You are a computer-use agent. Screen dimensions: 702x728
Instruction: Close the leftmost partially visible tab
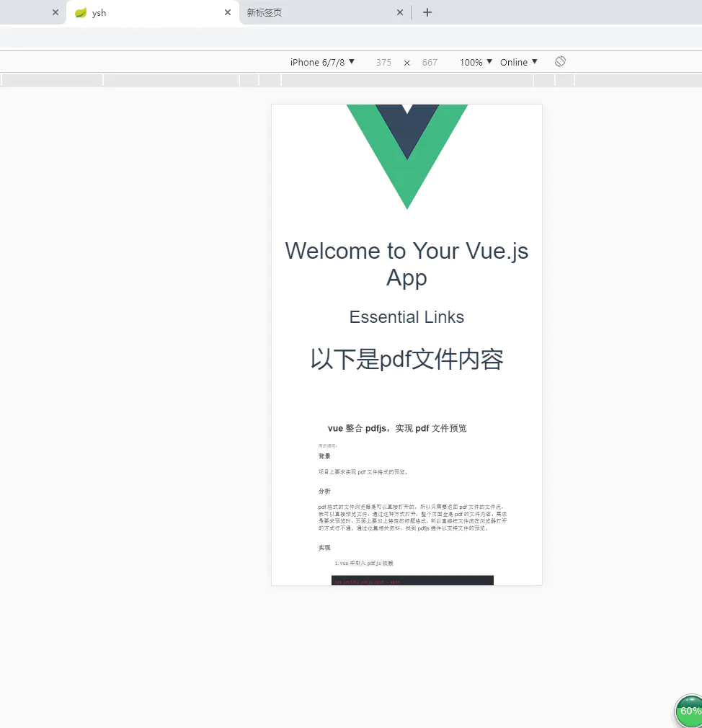55,12
